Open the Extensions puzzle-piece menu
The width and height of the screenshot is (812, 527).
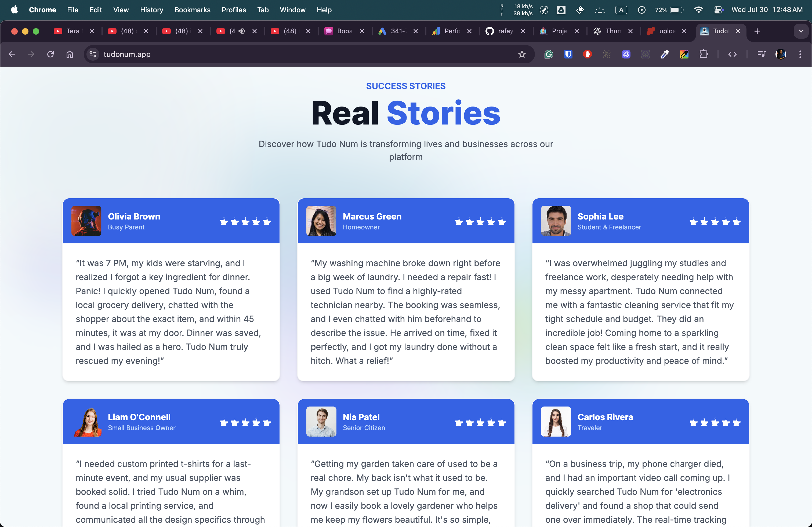tap(704, 54)
